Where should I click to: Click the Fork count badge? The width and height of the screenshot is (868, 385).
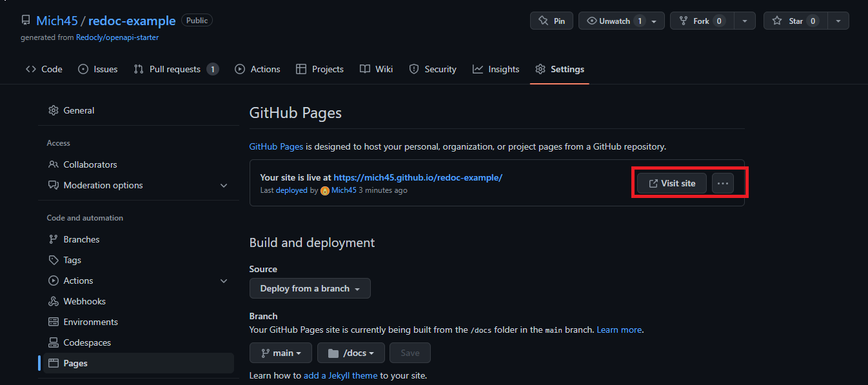719,21
